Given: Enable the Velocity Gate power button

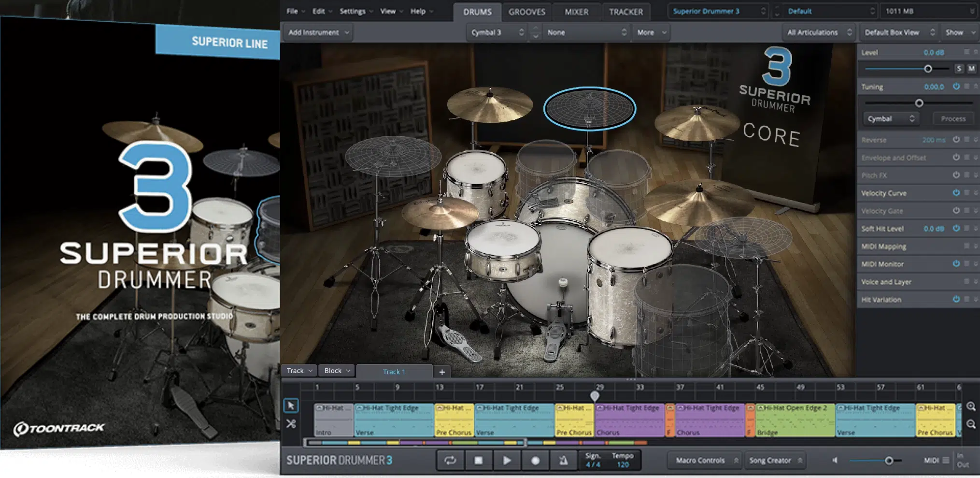Looking at the screenshot, I should pyautogui.click(x=956, y=210).
